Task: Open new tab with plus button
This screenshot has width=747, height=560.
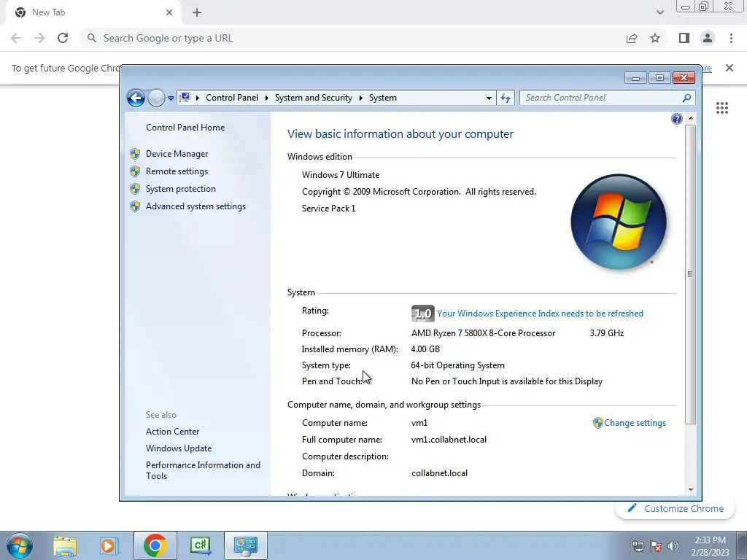Action: click(197, 12)
